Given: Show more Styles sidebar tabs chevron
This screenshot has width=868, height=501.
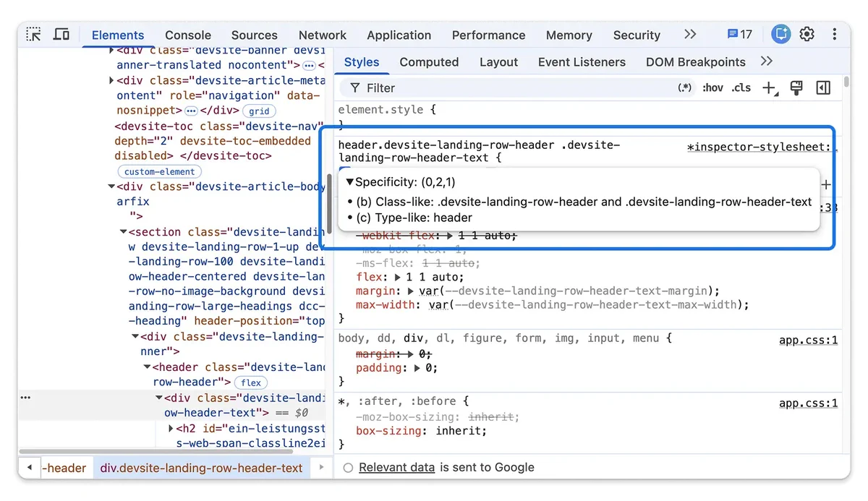Looking at the screenshot, I should (767, 61).
